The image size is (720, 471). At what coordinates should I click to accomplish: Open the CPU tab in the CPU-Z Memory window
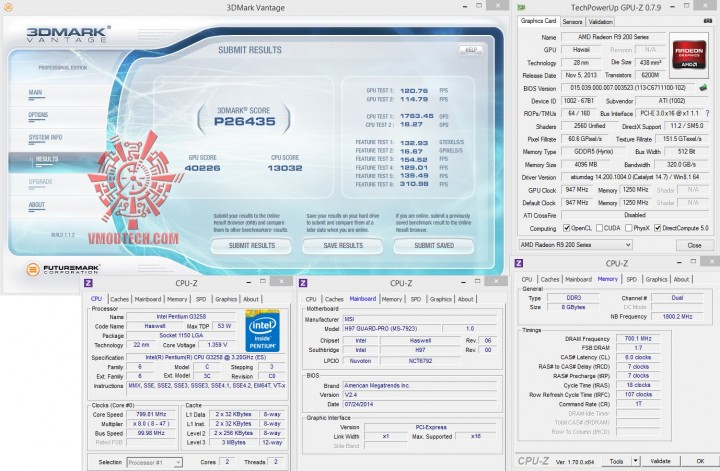click(x=527, y=279)
